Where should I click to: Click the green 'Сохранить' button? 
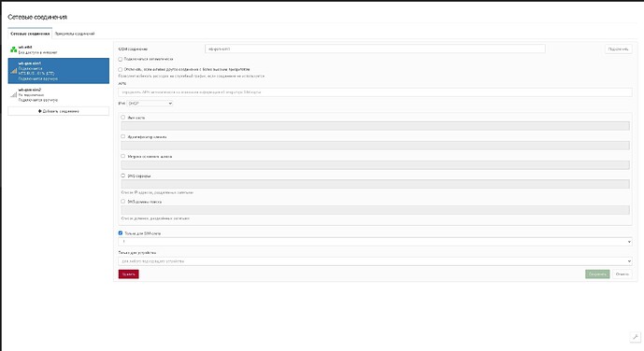tap(597, 274)
